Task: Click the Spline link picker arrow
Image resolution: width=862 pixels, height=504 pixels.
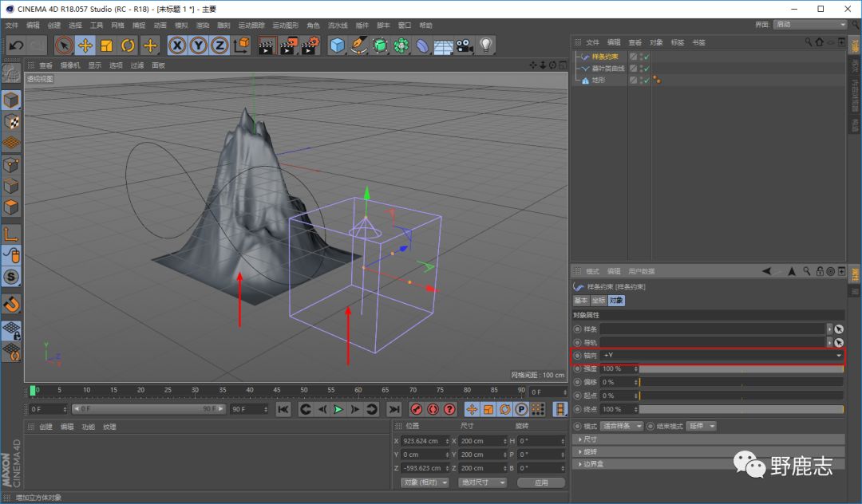Action: 839,329
